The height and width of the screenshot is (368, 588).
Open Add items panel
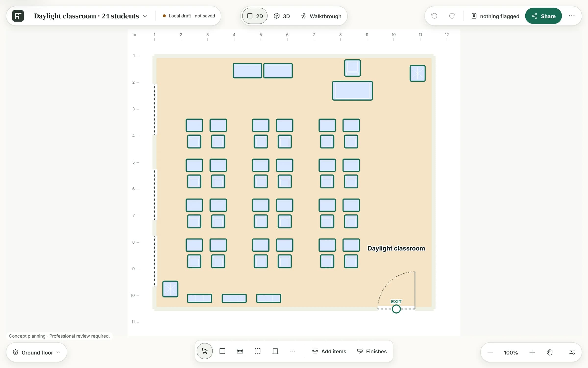coord(329,351)
